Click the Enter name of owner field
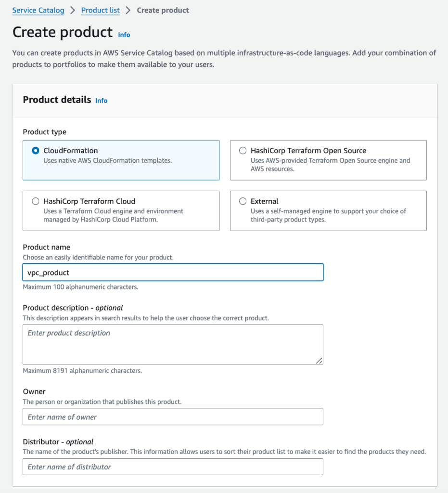This screenshot has width=448, height=493. point(173,416)
